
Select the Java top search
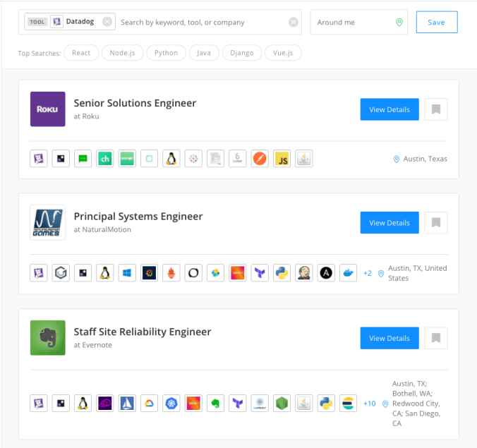tap(204, 53)
